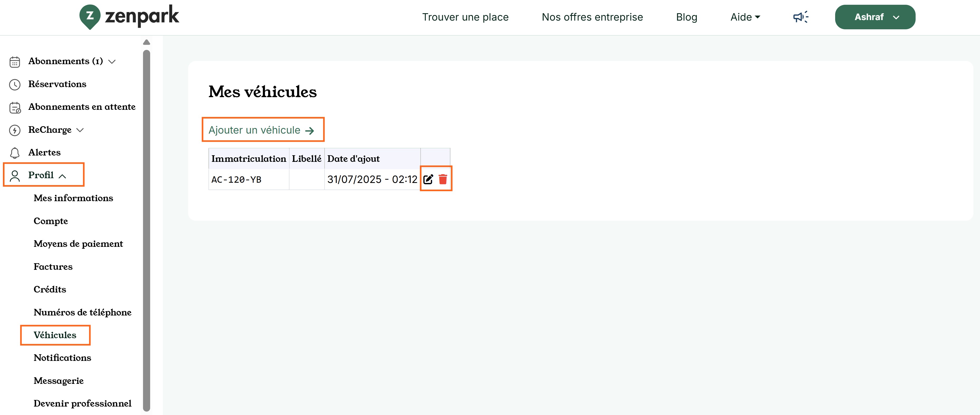Click the Zenpark logo
Image resolution: width=980 pixels, height=415 pixels.
tap(129, 17)
